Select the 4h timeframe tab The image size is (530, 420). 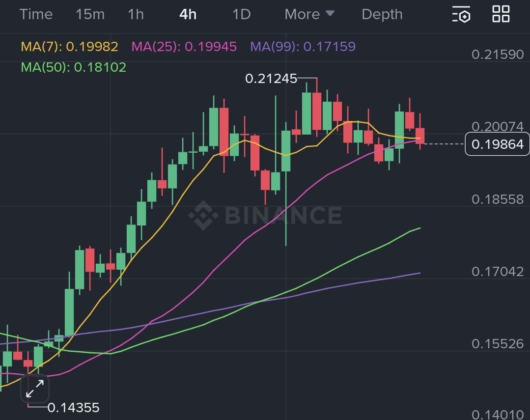(x=188, y=14)
